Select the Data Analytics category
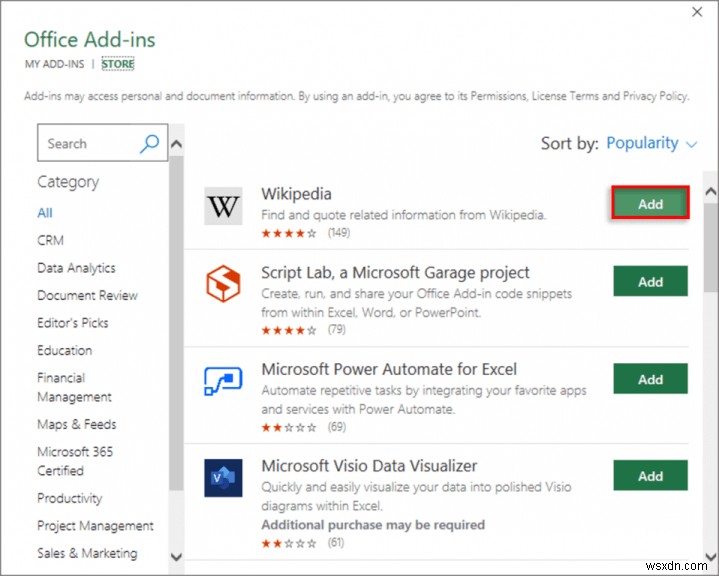 (x=77, y=268)
